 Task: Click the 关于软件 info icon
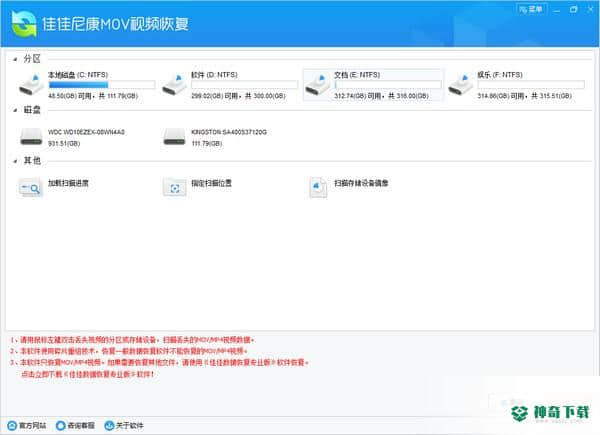(x=109, y=425)
